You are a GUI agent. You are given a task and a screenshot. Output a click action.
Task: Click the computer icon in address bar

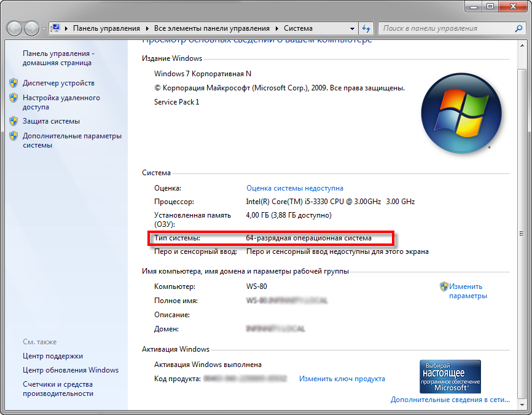click(x=56, y=28)
